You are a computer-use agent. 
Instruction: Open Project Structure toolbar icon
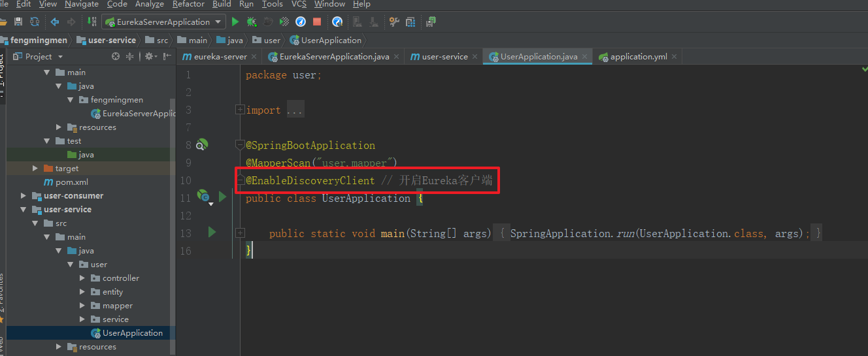coord(410,22)
